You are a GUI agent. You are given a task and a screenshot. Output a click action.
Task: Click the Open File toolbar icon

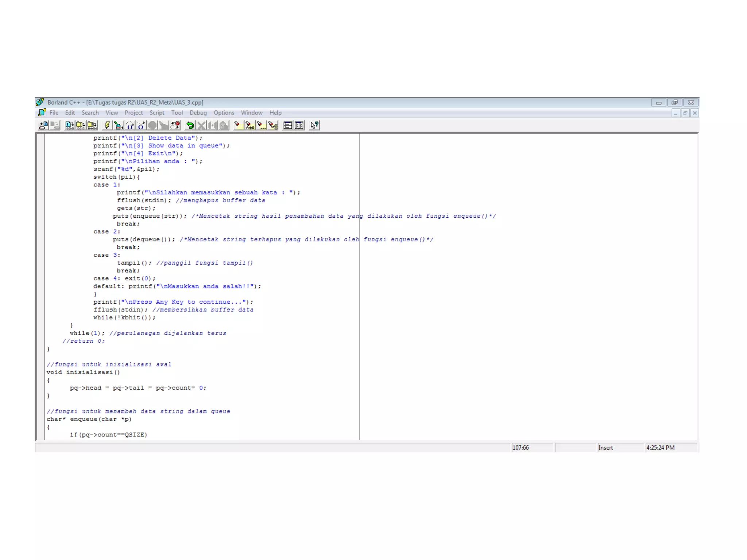click(x=43, y=125)
